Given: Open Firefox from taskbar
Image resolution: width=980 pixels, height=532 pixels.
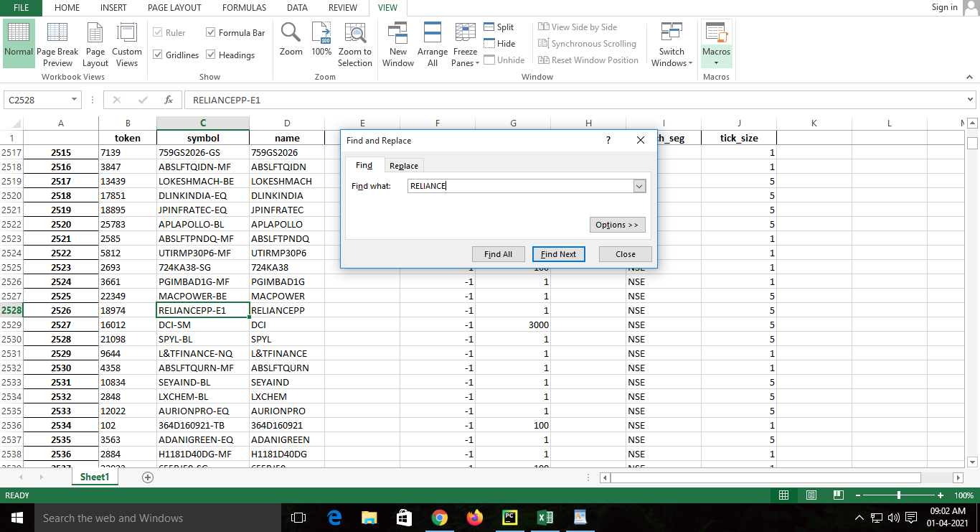Looking at the screenshot, I should tap(475, 518).
